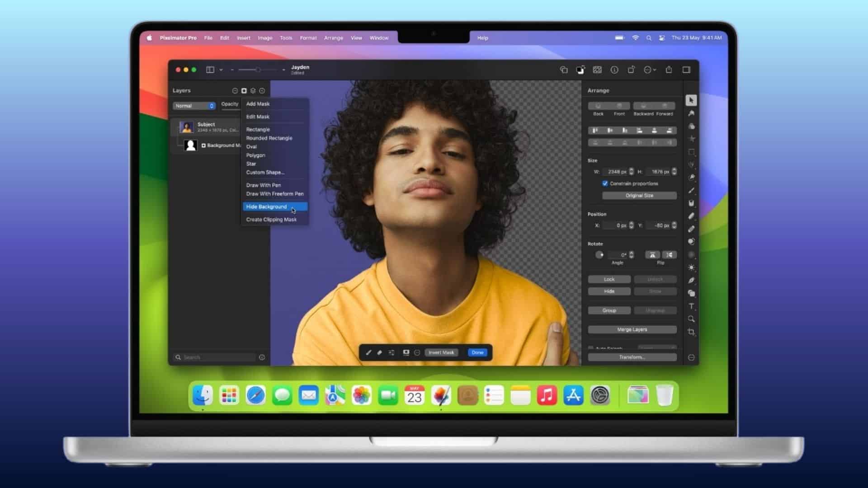Open the ellipsis more-options toolbar dropdown
Screen dimensions: 868x488
pyautogui.click(x=650, y=70)
